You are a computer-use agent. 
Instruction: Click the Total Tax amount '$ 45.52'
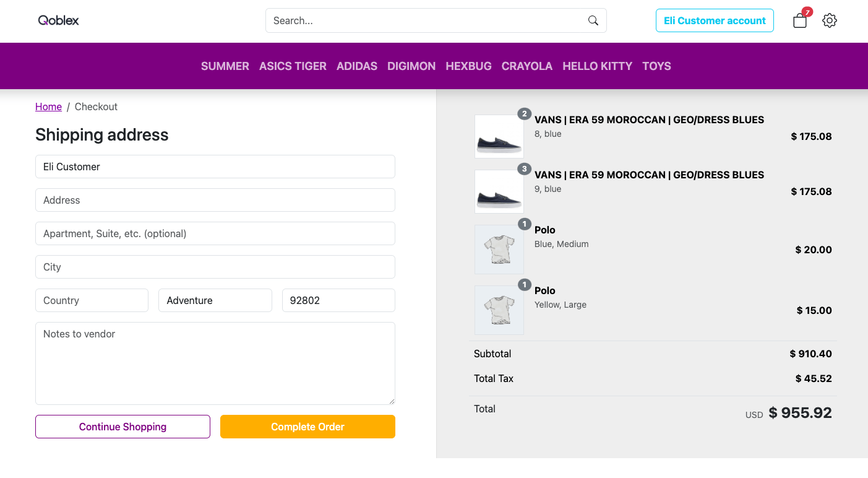point(814,378)
